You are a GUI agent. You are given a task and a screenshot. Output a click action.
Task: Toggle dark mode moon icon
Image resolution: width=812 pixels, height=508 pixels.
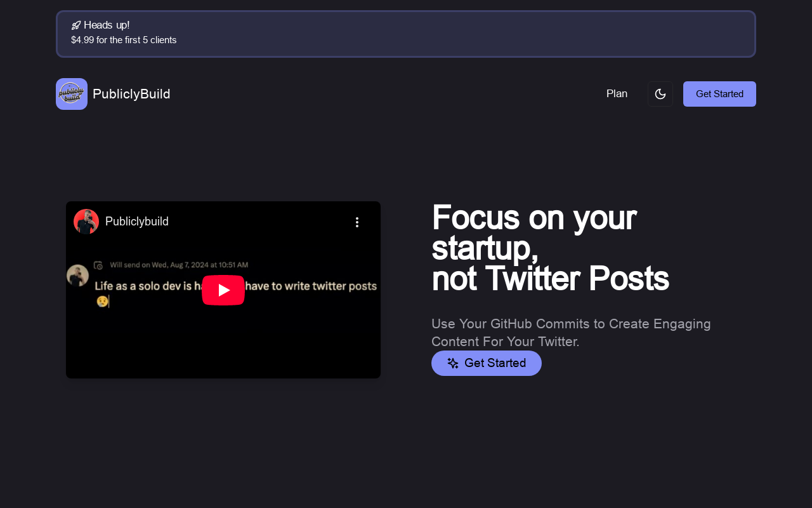(660, 94)
